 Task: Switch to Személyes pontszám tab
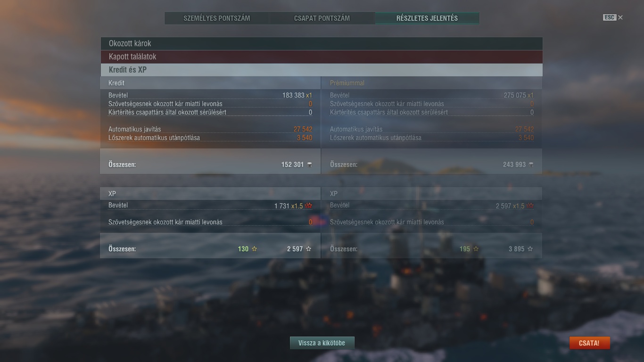click(217, 18)
